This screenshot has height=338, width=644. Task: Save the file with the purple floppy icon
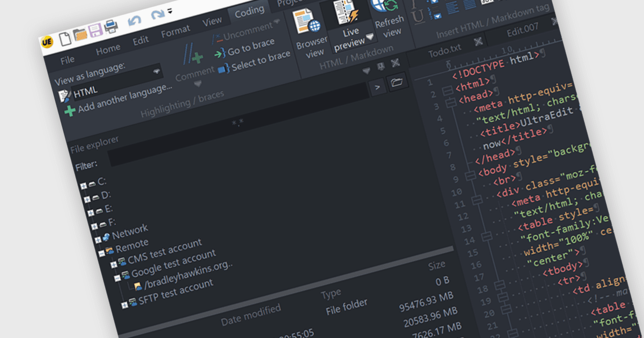click(x=96, y=31)
